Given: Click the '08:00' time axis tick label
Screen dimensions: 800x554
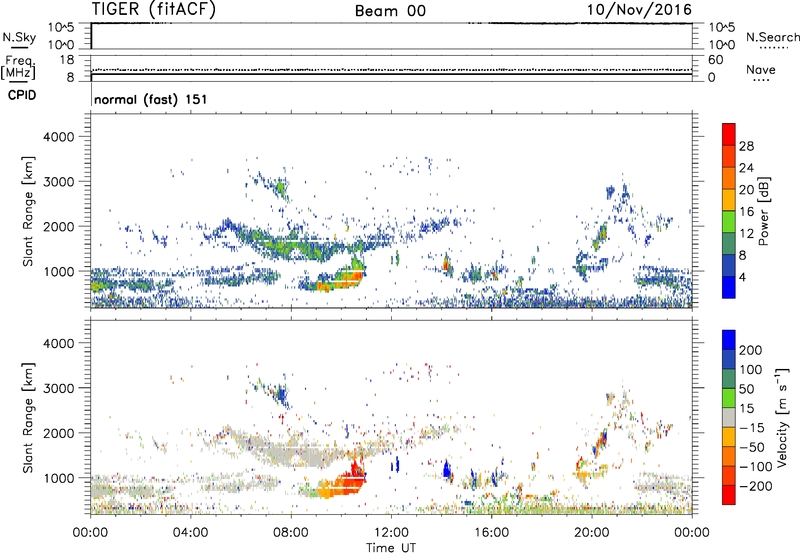Looking at the screenshot, I should pos(291,533).
